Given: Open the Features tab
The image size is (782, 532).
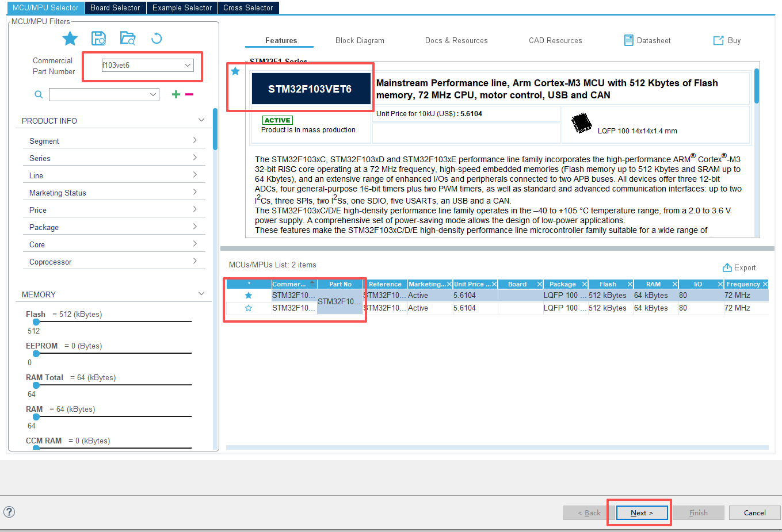Looking at the screenshot, I should point(281,41).
